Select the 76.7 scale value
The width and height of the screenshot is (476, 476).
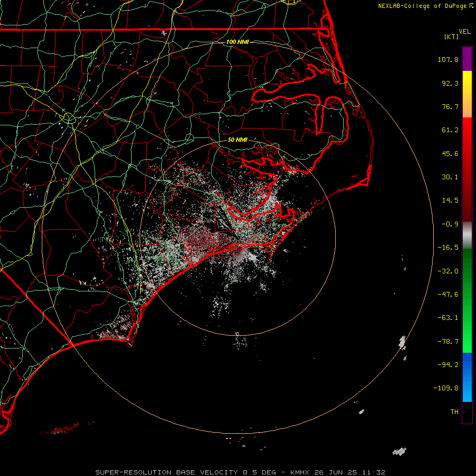click(x=450, y=106)
